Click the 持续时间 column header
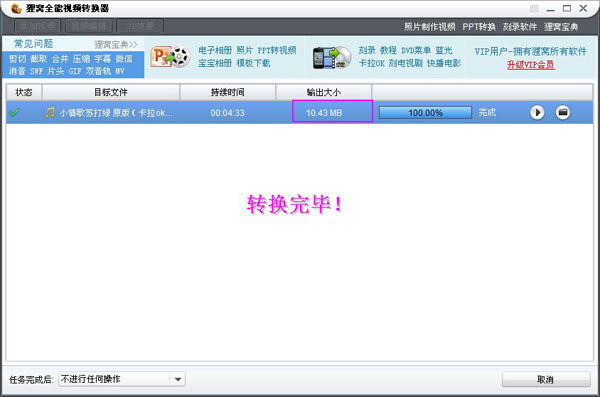 coord(228,92)
